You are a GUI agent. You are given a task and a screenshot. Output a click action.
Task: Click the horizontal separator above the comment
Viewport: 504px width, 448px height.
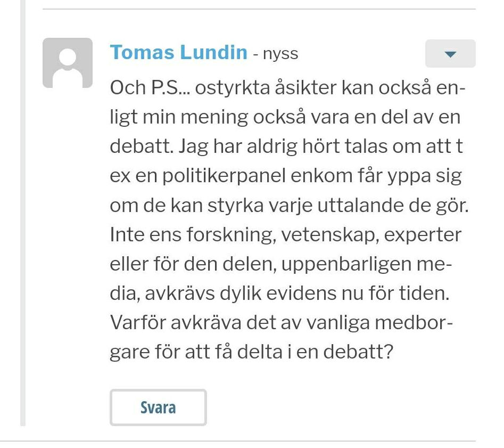coord(259,9)
